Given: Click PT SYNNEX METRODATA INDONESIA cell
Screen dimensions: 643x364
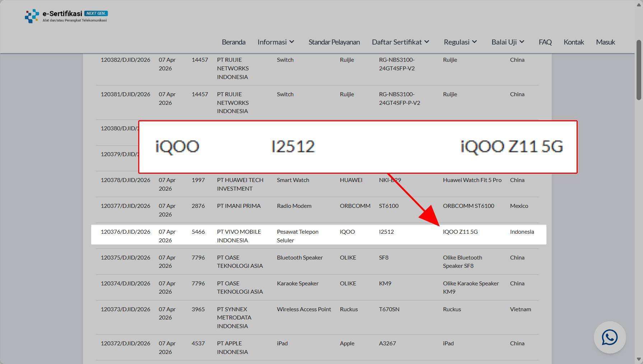Looking at the screenshot, I should 234,318.
